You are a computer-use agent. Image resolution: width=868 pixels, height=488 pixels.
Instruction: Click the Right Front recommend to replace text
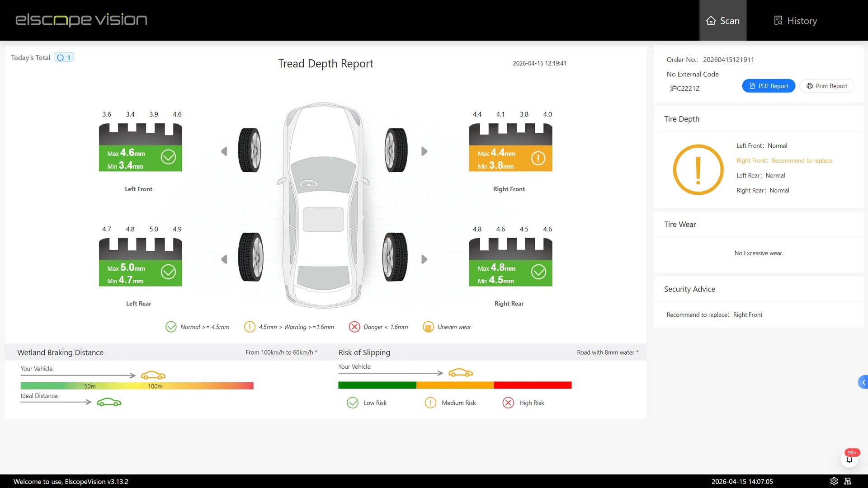click(784, 160)
